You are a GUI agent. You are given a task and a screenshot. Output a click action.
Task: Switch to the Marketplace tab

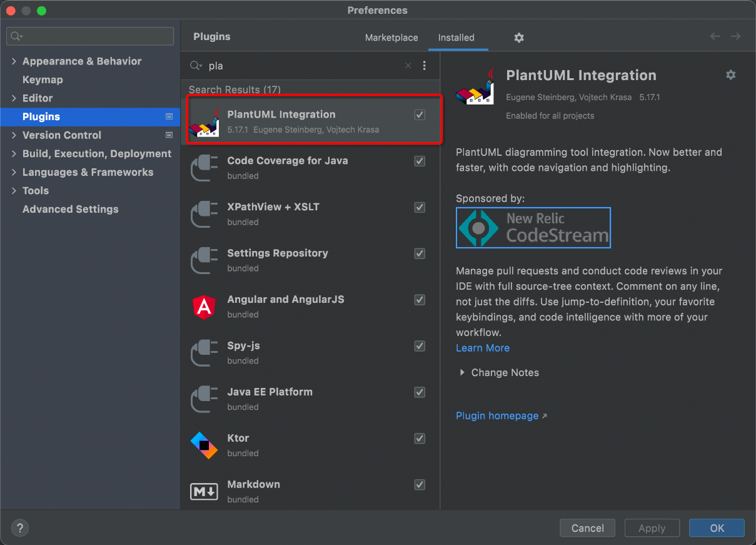391,38
